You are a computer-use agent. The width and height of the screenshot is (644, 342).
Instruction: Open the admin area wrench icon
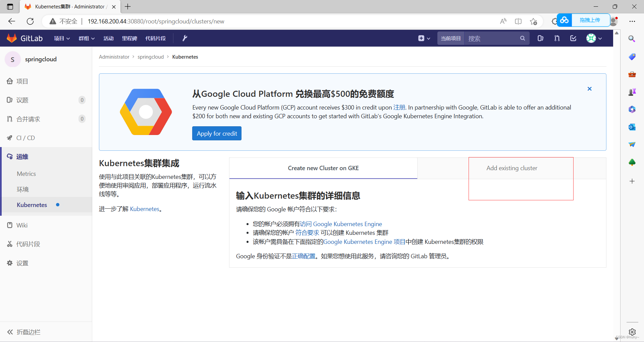click(185, 38)
